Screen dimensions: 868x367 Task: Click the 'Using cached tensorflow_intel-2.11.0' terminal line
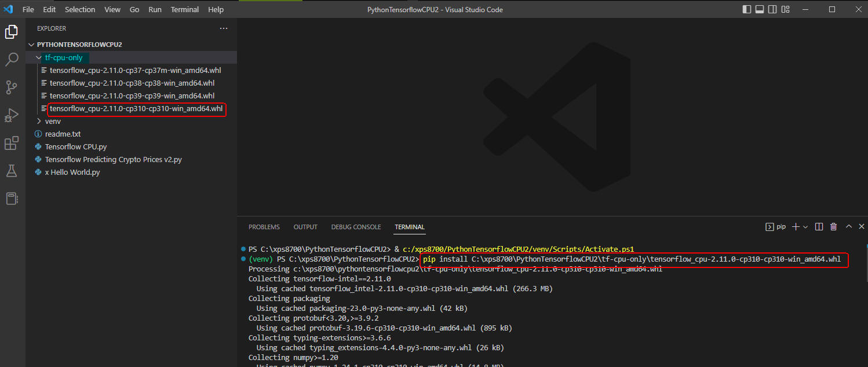(x=404, y=288)
